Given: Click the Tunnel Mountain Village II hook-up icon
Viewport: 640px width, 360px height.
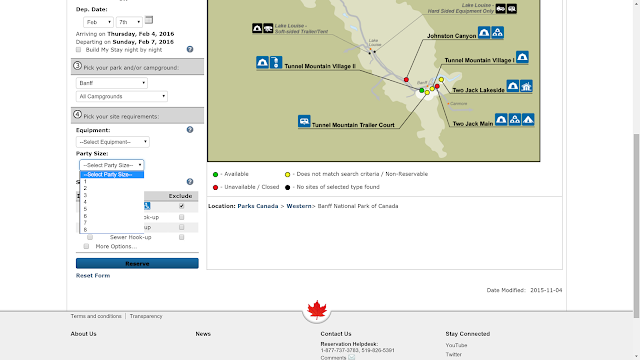Looking at the screenshot, I should coord(276,62).
